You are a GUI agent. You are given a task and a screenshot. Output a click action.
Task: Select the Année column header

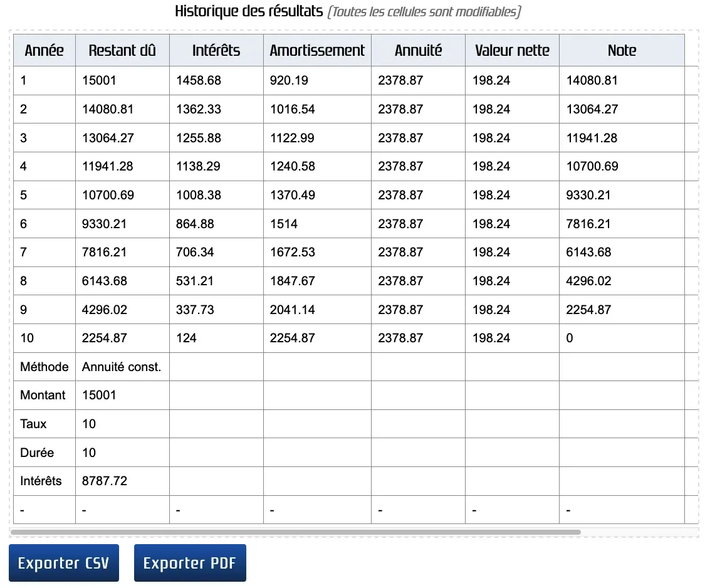tap(44, 50)
